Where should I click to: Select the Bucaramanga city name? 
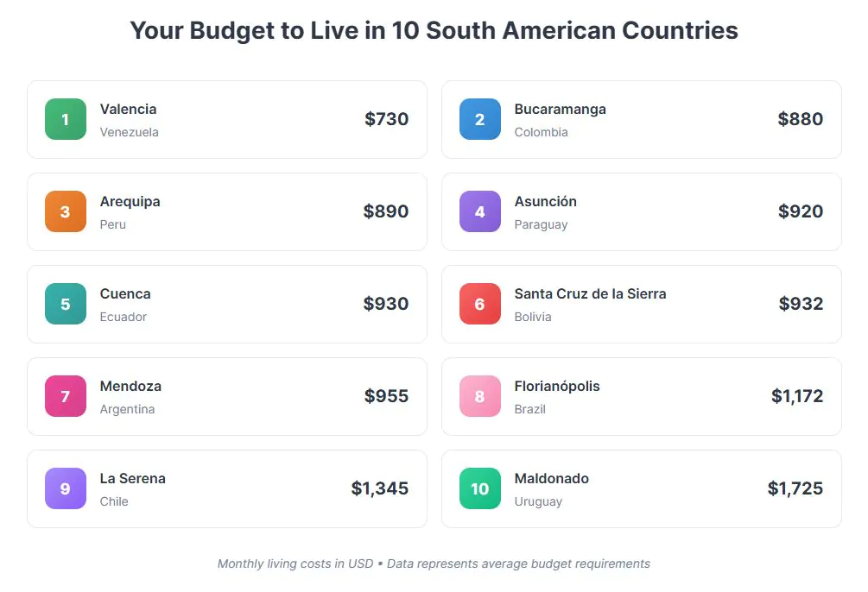coord(560,109)
